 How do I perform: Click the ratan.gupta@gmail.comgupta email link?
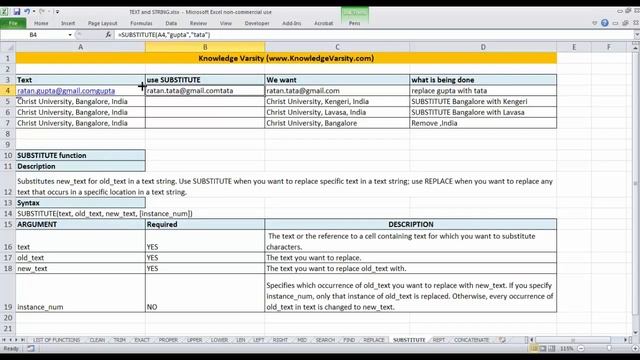pos(66,91)
